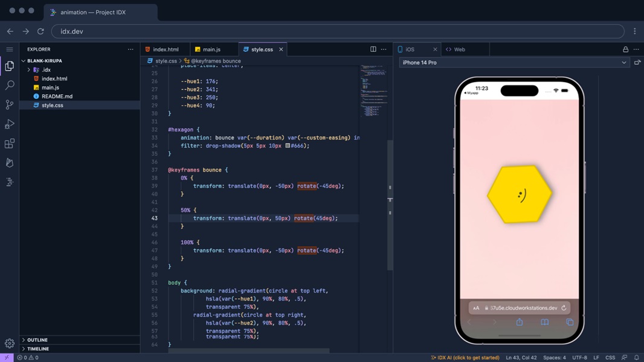Toggle the lock icon on preview panel

[x=625, y=49]
